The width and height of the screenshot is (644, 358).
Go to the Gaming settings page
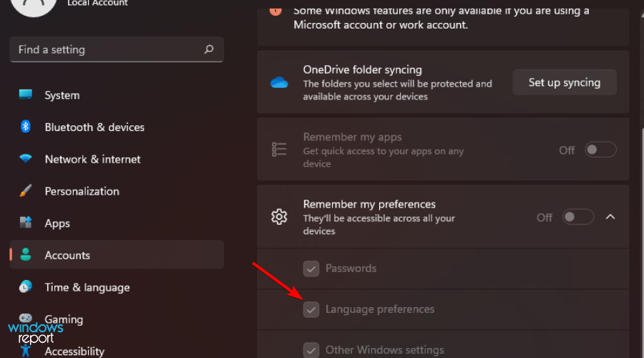pos(64,319)
